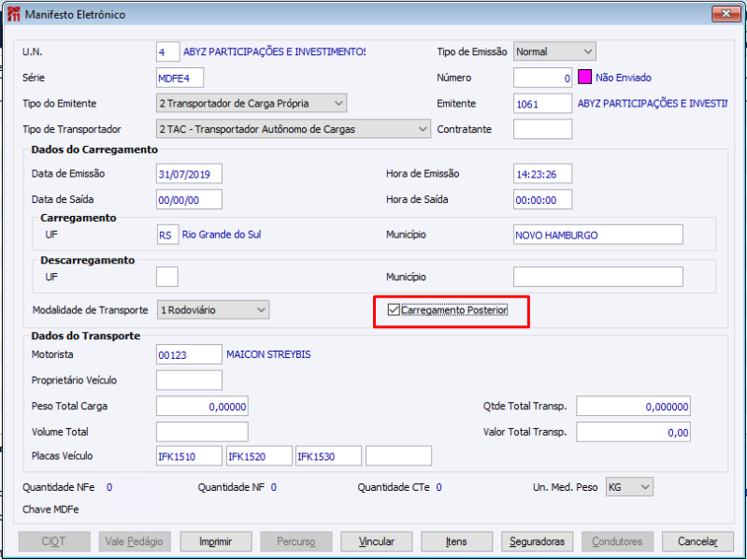
Task: Click ABYZ PARTICIPAÇÕES text beside U.N.
Action: pos(275,52)
